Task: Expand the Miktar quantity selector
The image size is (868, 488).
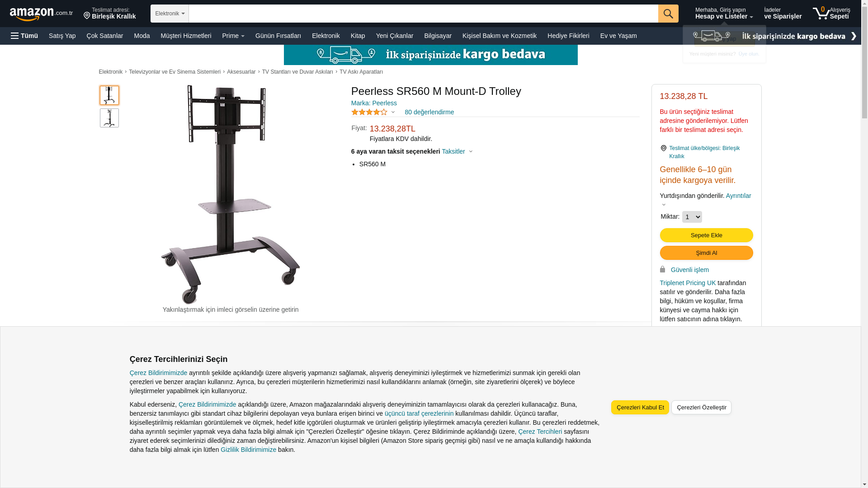Action: 692,217
